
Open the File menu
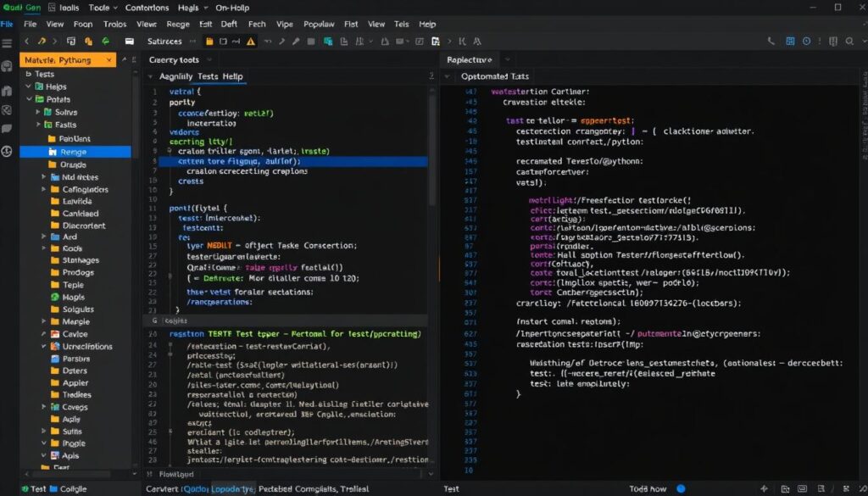point(31,25)
